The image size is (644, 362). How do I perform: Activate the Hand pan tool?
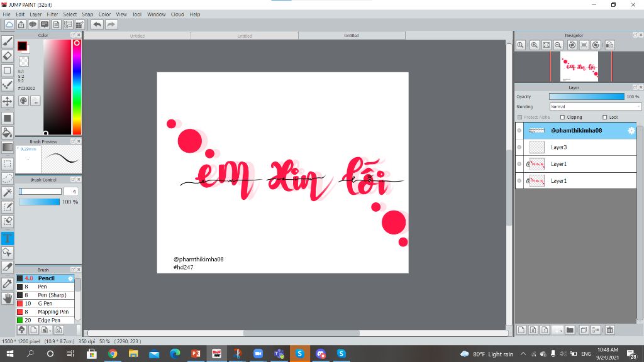point(8,299)
